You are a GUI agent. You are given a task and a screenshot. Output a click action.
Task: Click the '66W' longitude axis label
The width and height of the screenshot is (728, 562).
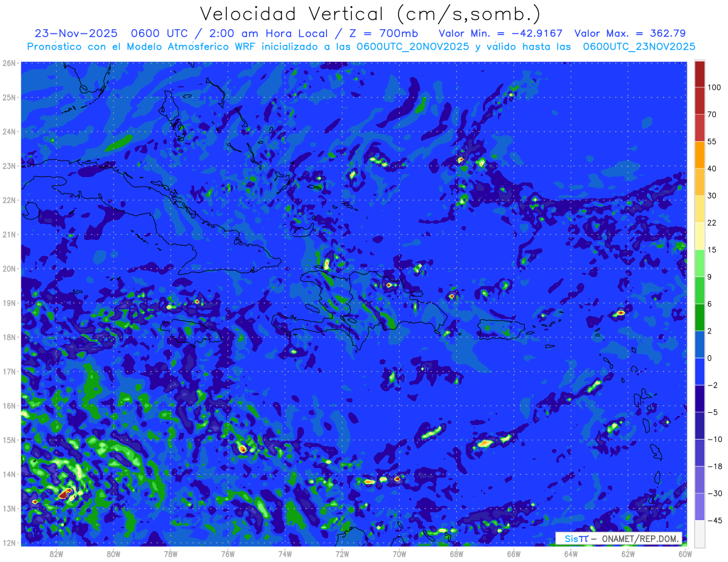(x=513, y=554)
